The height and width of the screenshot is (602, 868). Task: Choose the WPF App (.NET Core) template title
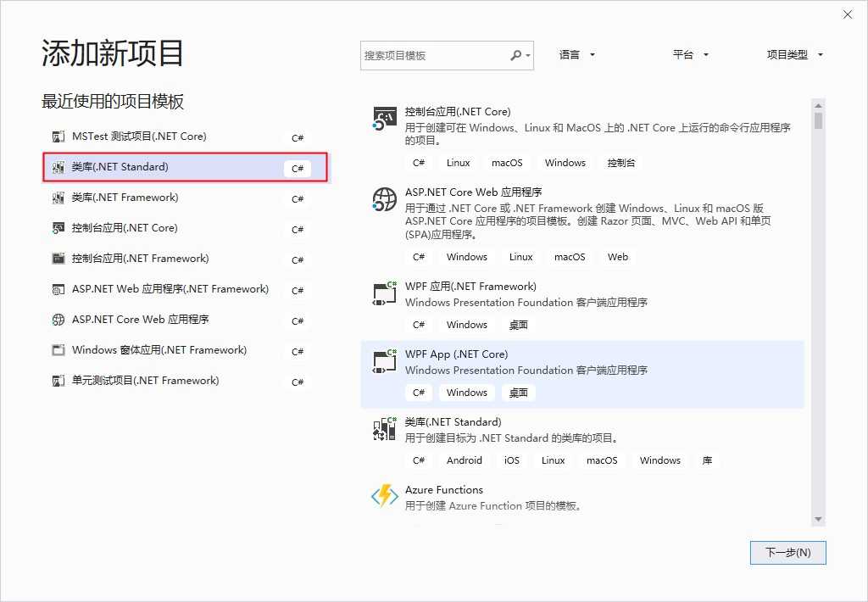pos(456,354)
